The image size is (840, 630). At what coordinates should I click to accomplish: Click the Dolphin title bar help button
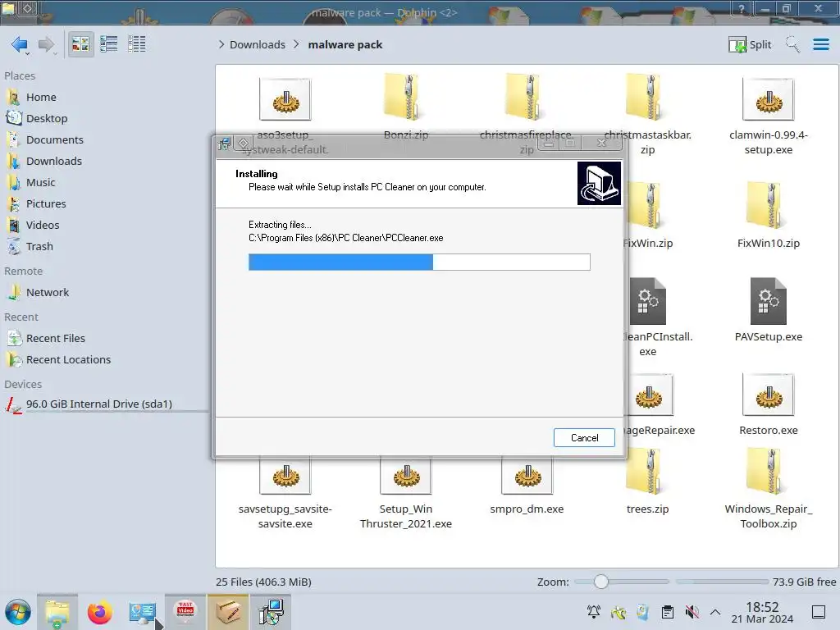tap(742, 8)
